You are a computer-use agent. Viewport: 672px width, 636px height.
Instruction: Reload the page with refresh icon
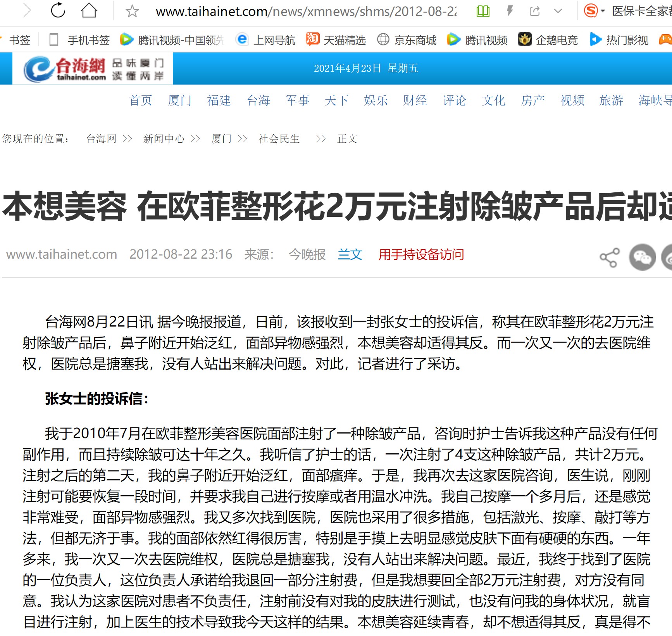click(58, 10)
